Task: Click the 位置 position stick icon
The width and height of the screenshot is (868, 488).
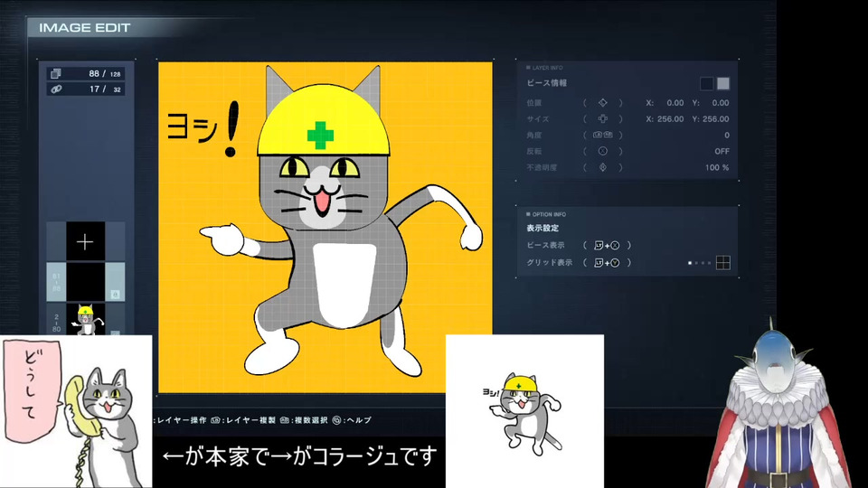Action: tap(602, 103)
